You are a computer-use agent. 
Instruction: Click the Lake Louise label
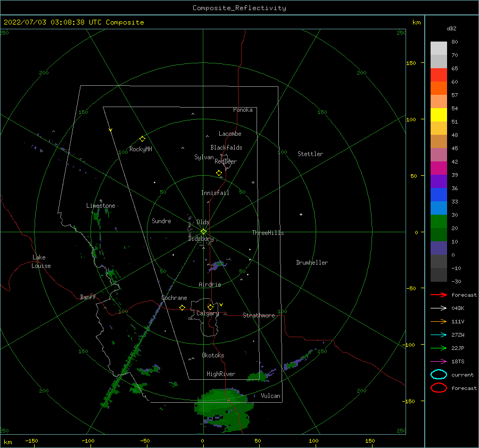coord(41,262)
